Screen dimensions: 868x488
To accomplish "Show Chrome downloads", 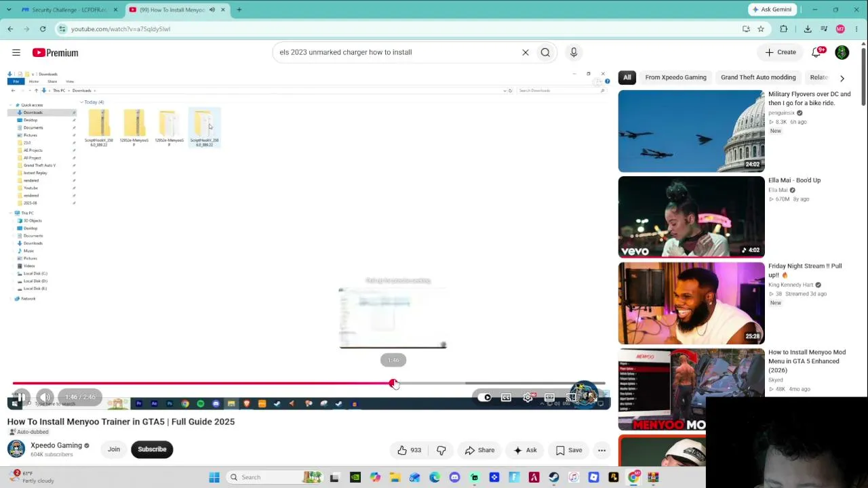I will coord(808,29).
